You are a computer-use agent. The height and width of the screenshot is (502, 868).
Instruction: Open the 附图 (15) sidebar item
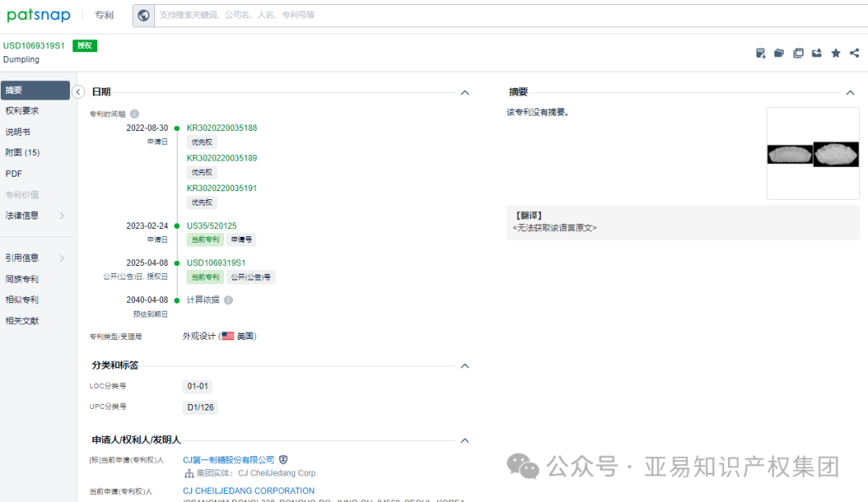pyautogui.click(x=23, y=153)
